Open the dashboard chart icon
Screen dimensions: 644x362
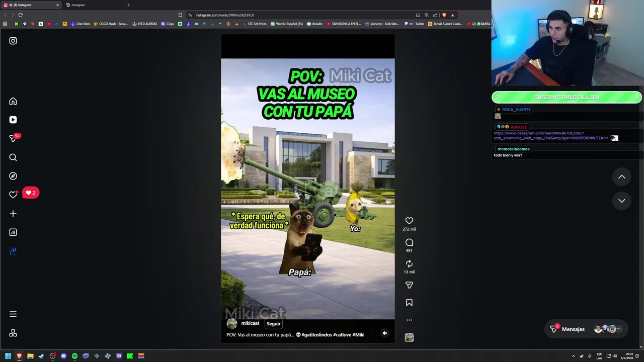pos(13,232)
